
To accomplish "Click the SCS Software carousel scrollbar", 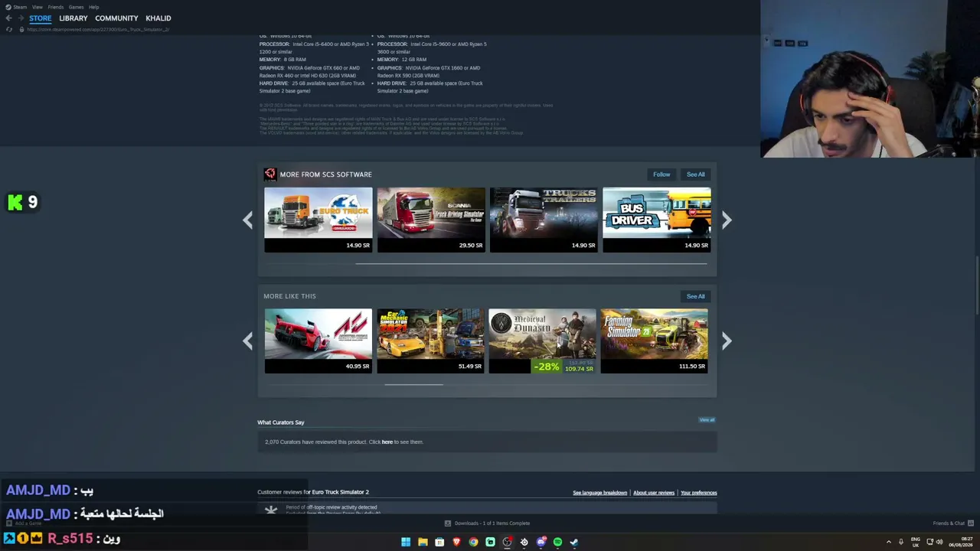I will pos(531,264).
